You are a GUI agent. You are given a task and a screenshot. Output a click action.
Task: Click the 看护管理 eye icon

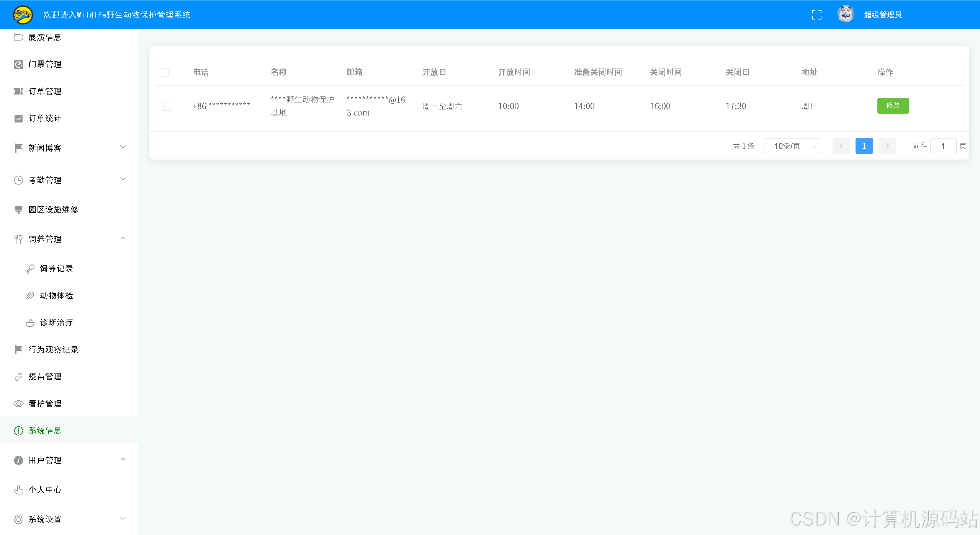[18, 404]
